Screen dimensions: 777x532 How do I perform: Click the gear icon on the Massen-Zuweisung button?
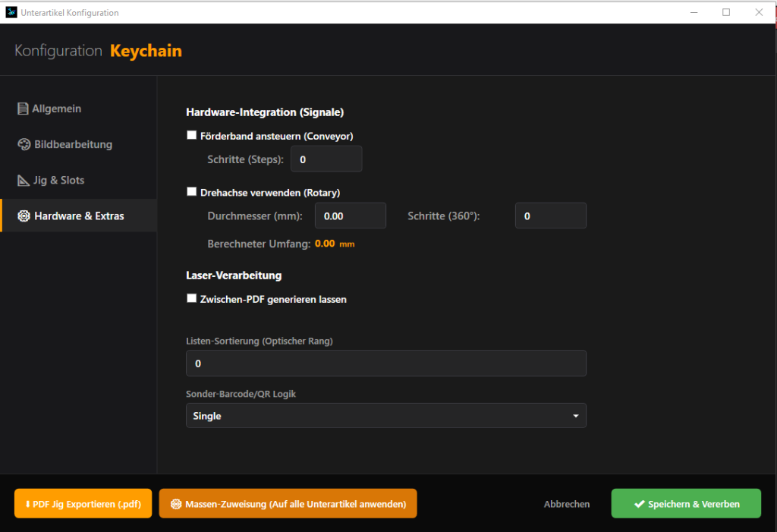(x=176, y=504)
